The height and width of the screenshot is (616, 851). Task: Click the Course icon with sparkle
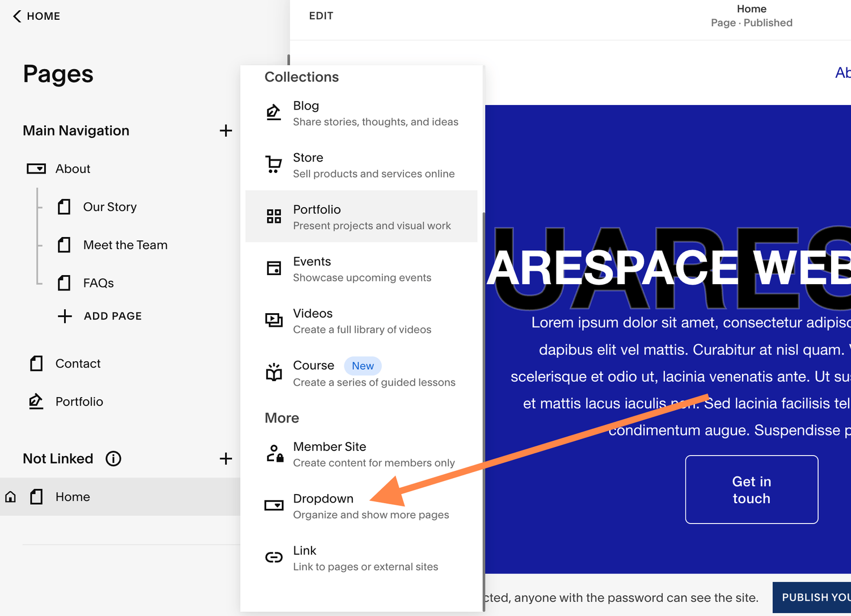274,372
